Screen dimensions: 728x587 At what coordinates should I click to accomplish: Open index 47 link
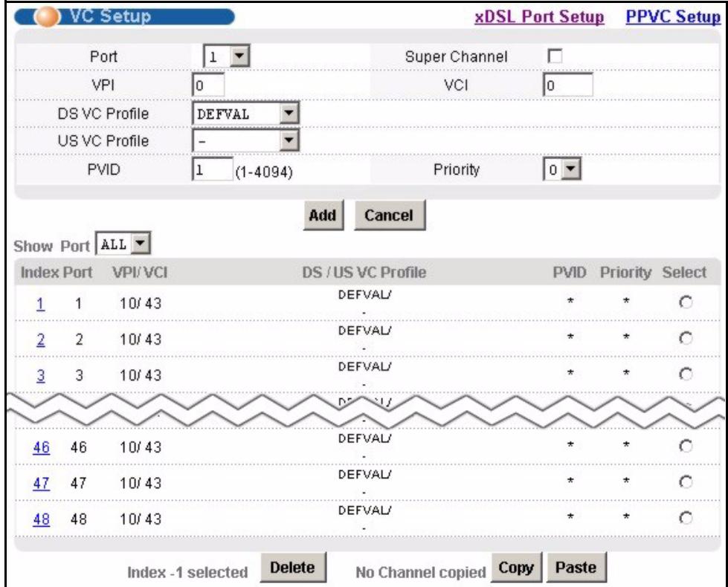click(x=42, y=483)
